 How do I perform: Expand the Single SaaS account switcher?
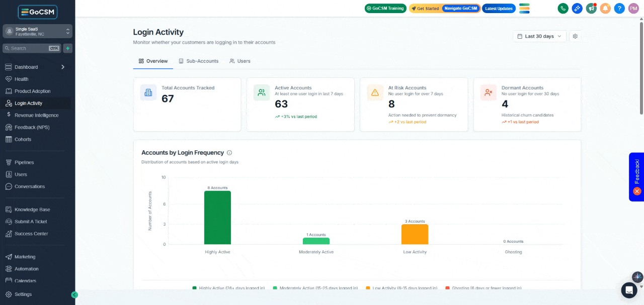(38, 31)
